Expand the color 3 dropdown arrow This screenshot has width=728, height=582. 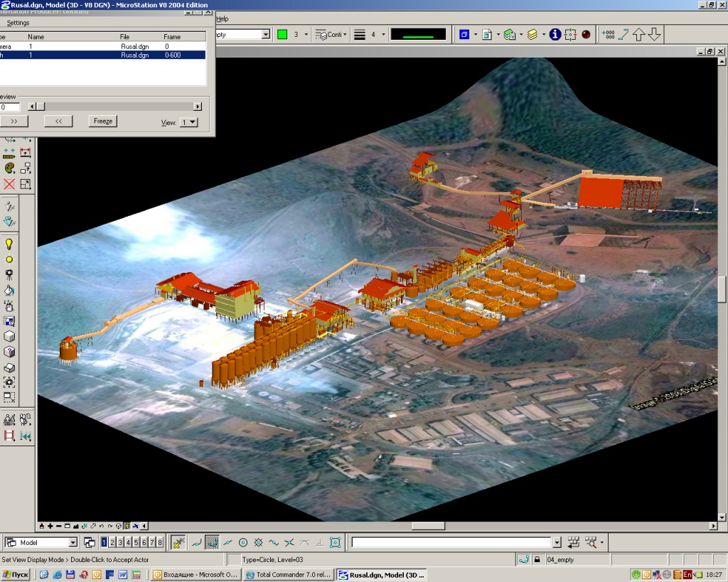click(306, 34)
